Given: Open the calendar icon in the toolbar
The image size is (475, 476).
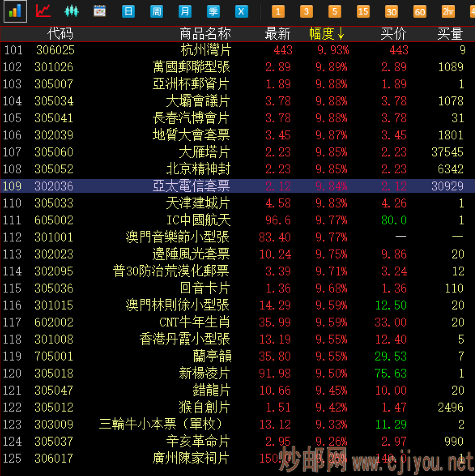Looking at the screenshot, I should (100, 11).
